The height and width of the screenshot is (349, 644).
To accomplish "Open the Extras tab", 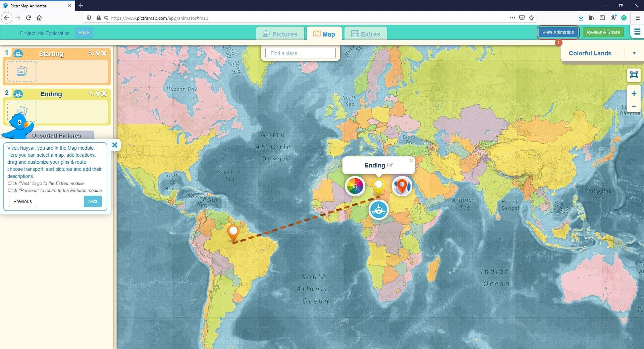I will click(x=366, y=34).
